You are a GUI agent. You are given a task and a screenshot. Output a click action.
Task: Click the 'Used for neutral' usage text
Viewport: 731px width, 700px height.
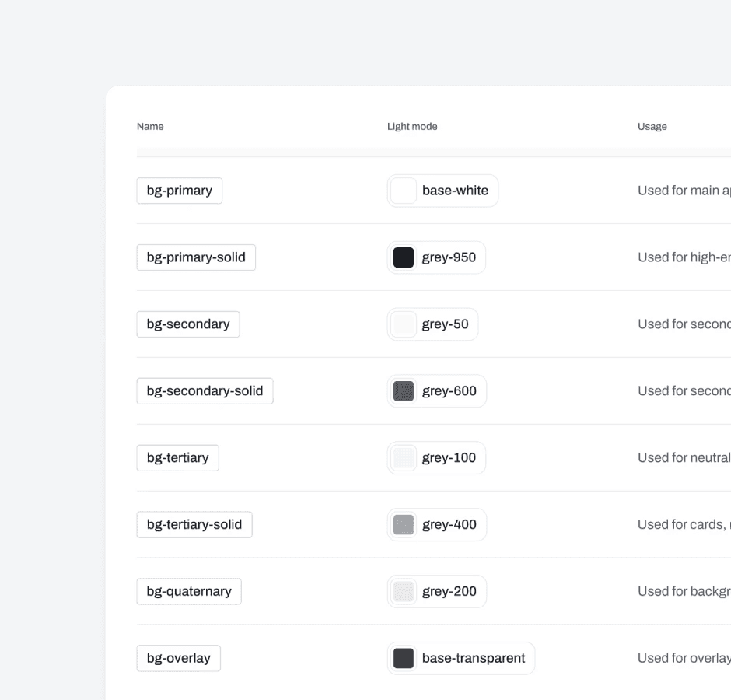(x=684, y=458)
